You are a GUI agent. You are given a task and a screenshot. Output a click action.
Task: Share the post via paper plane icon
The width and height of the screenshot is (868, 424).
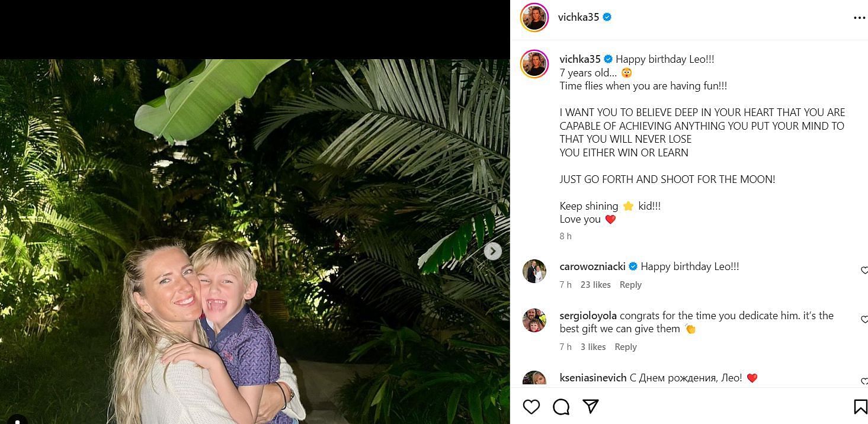tap(590, 406)
